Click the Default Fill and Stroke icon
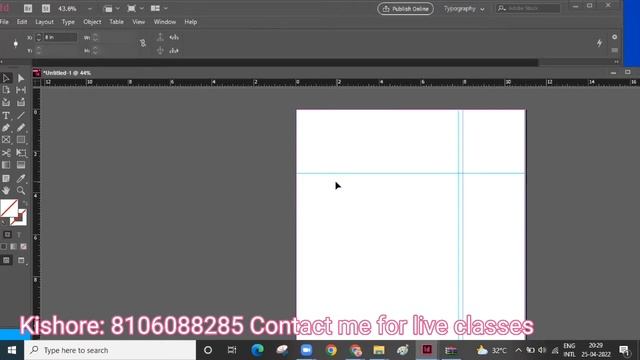This screenshot has height=360, width=640. pyautogui.click(x=4, y=222)
